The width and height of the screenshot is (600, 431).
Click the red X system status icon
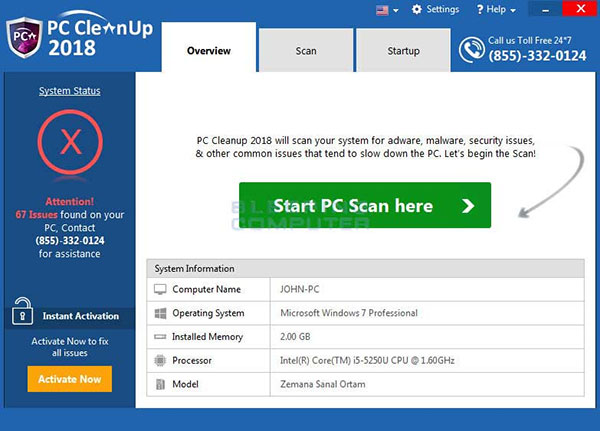click(69, 142)
